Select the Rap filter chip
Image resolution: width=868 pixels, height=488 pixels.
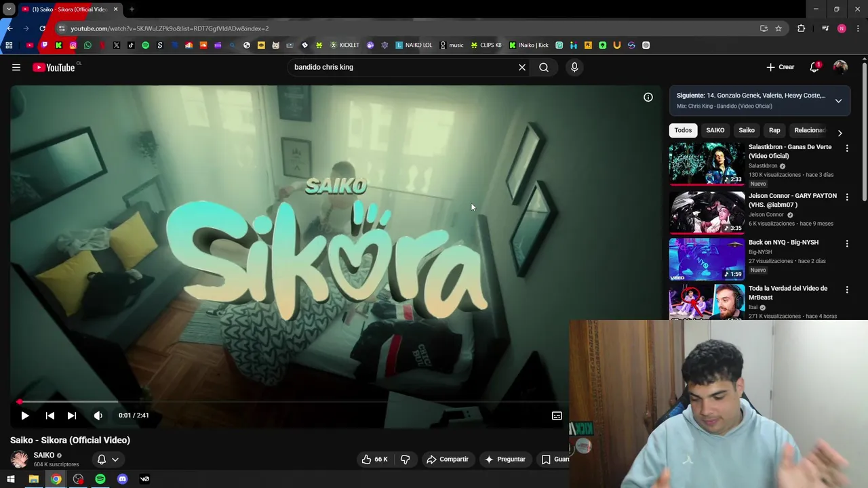coord(774,130)
